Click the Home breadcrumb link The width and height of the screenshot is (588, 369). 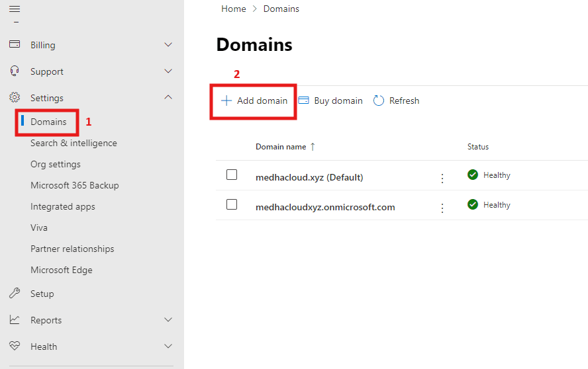[234, 9]
